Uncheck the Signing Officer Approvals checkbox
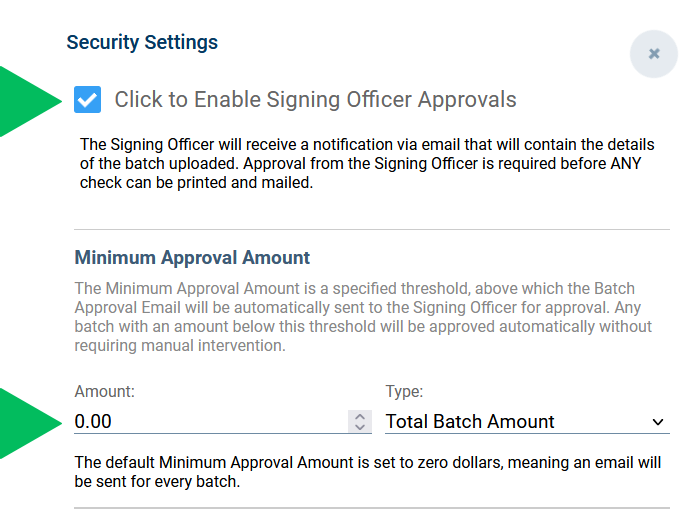Image resolution: width=694 pixels, height=520 pixels. click(x=88, y=100)
